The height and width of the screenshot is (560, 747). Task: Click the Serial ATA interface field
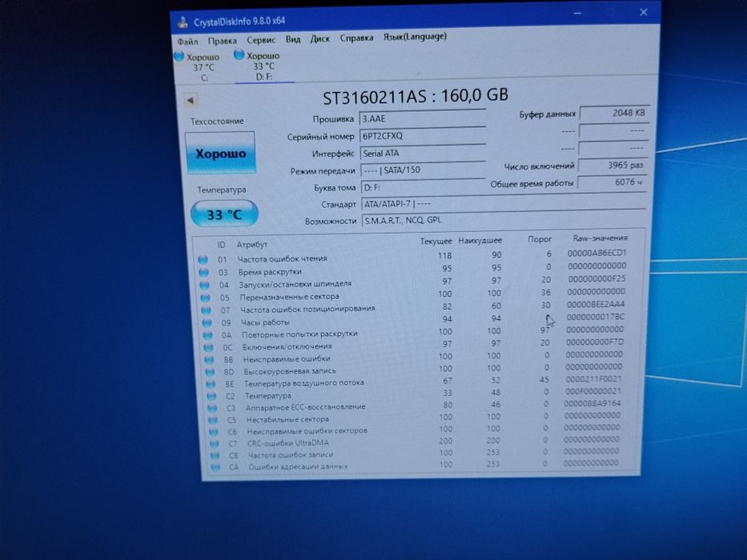point(423,154)
